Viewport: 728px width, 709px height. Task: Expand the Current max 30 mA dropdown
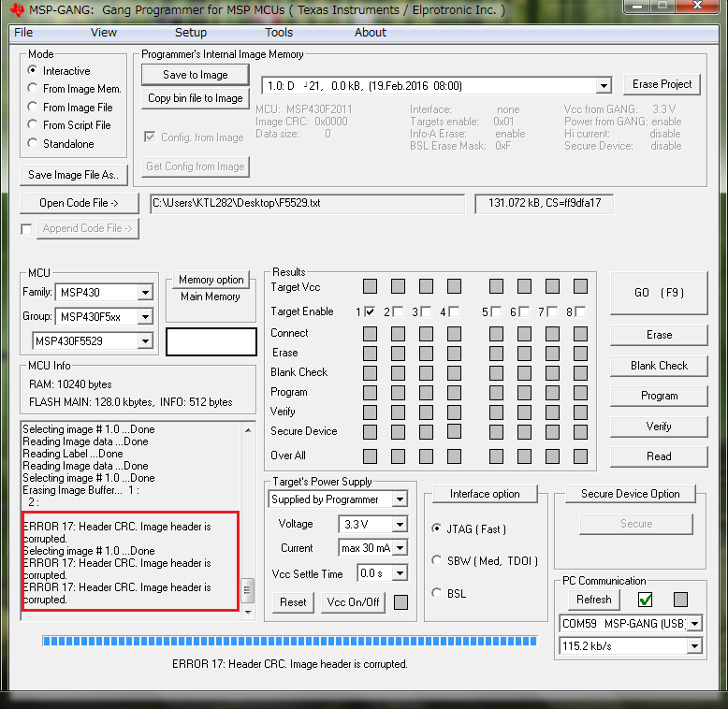coord(400,548)
